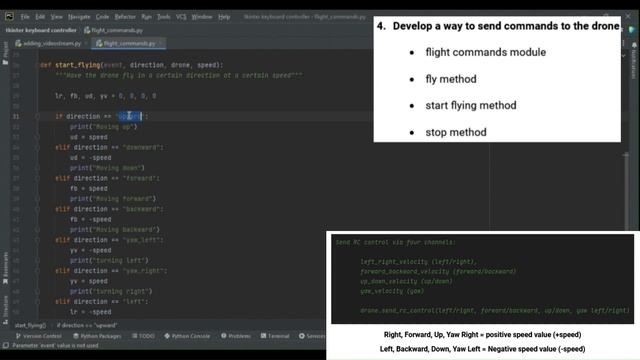The image size is (640, 360).
Task: Open the Bookmarks tool window sidebar button
Action: [5, 267]
